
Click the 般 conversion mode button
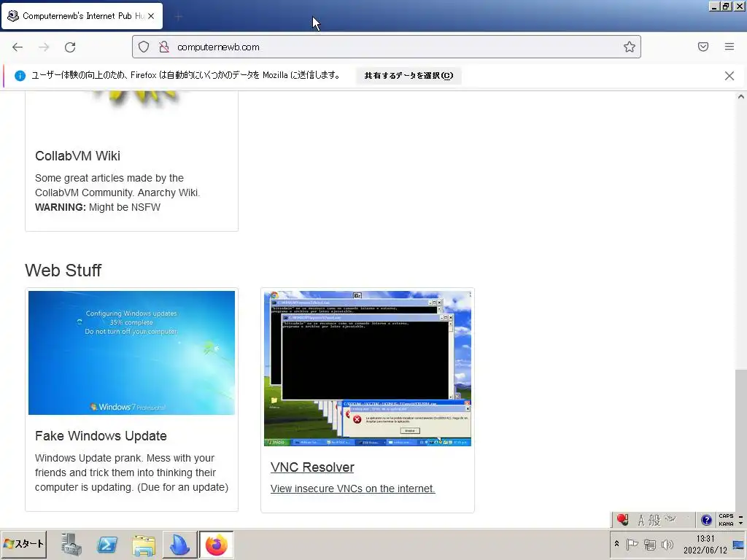click(655, 520)
